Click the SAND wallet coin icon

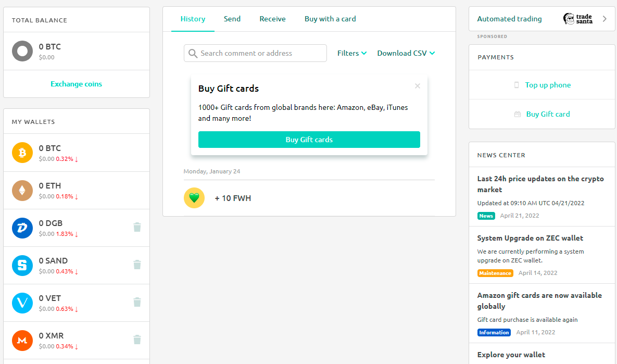click(22, 265)
